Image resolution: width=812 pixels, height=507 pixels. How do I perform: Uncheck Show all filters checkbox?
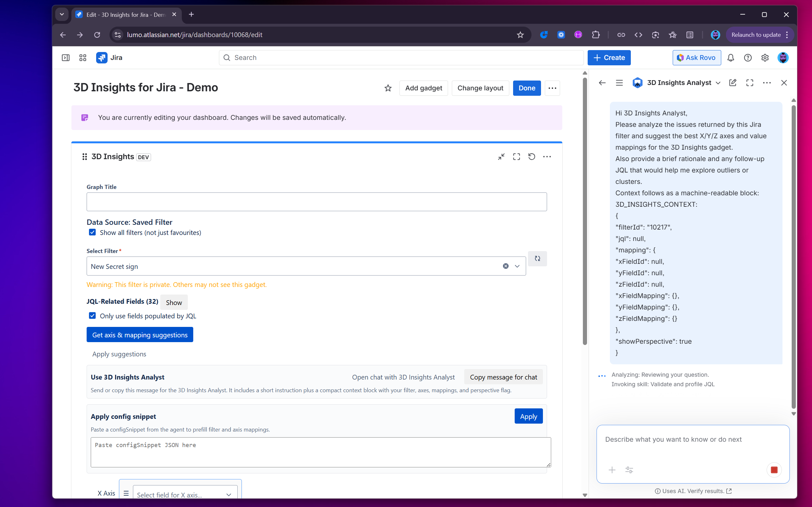[92, 232]
